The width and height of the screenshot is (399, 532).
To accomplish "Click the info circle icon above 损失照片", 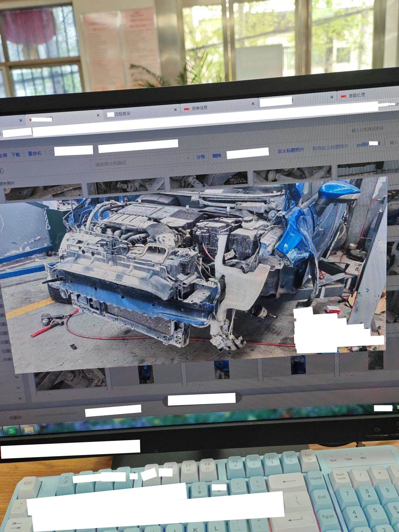I will [1, 171].
